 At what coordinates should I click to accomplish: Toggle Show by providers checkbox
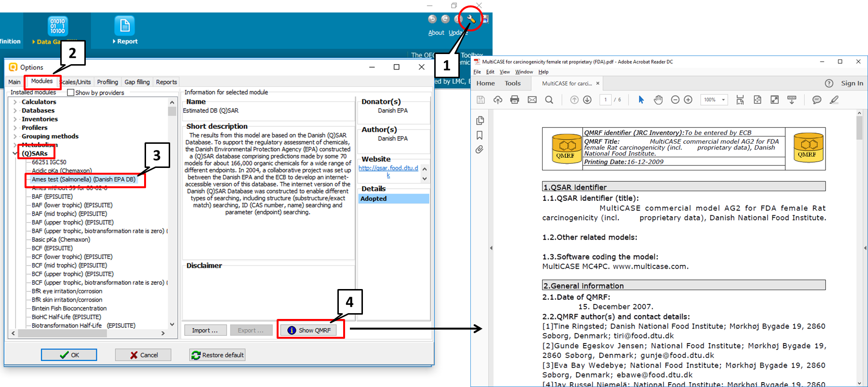click(71, 93)
